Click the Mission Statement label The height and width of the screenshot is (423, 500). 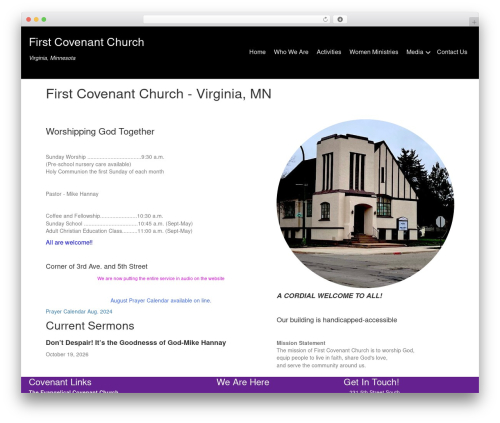(301, 343)
